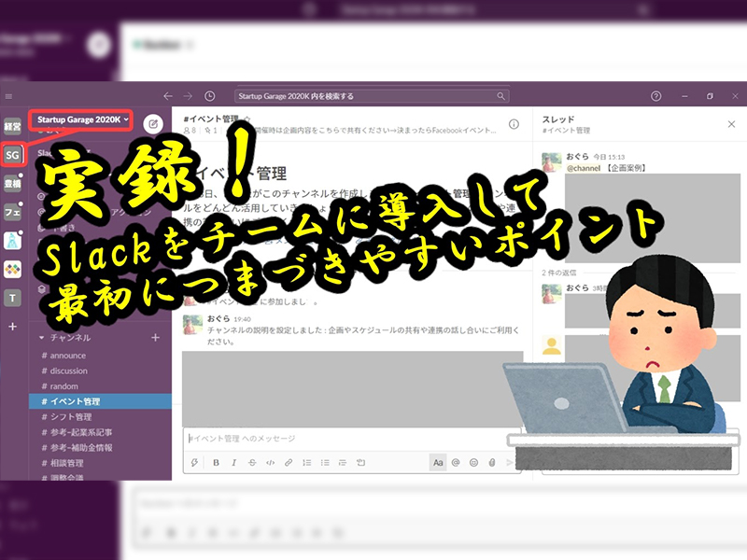Image resolution: width=747 pixels, height=560 pixels.
Task: Open help with the ? button
Action: (655, 96)
